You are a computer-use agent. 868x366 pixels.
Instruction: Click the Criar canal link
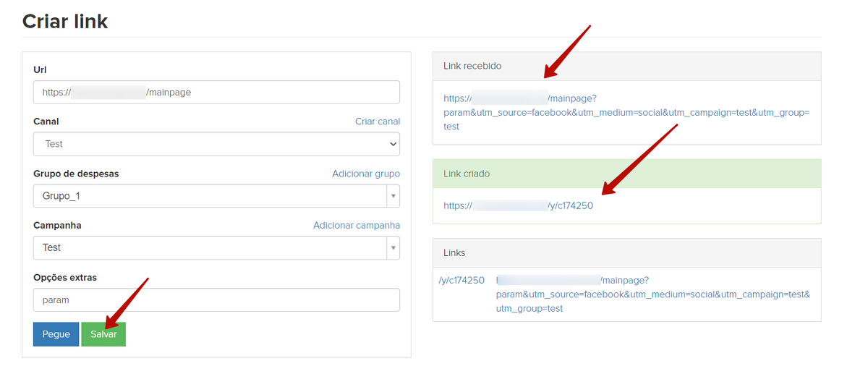(x=377, y=122)
